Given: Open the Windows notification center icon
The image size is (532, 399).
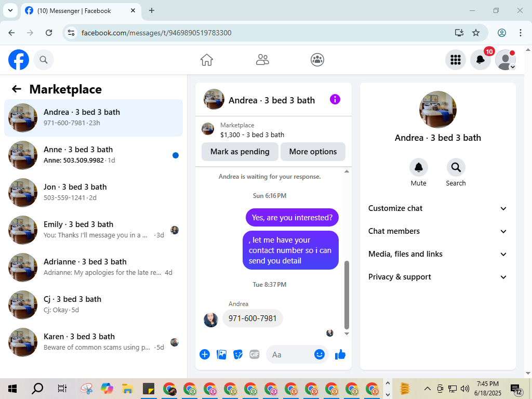Looking at the screenshot, I should (516, 390).
